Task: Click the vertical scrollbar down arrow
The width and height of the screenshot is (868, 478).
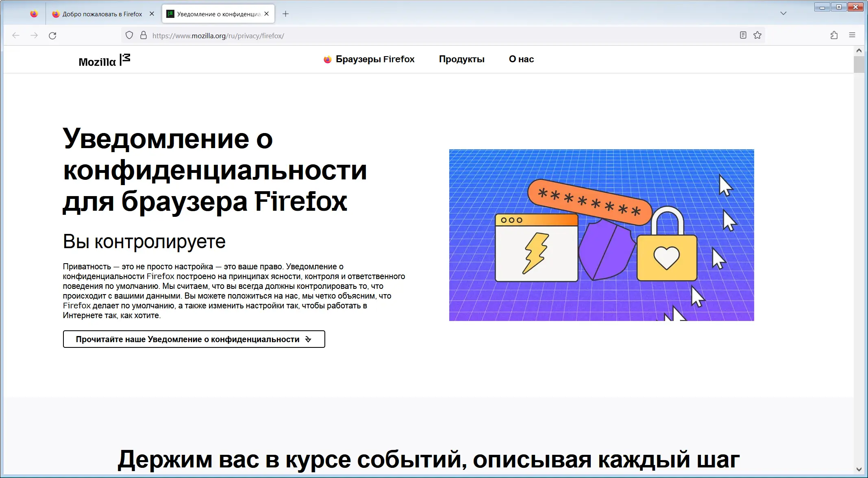Action: 859,469
